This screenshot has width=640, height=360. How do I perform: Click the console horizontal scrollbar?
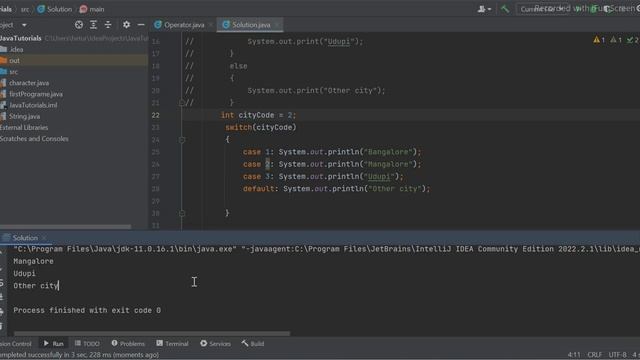(152, 333)
